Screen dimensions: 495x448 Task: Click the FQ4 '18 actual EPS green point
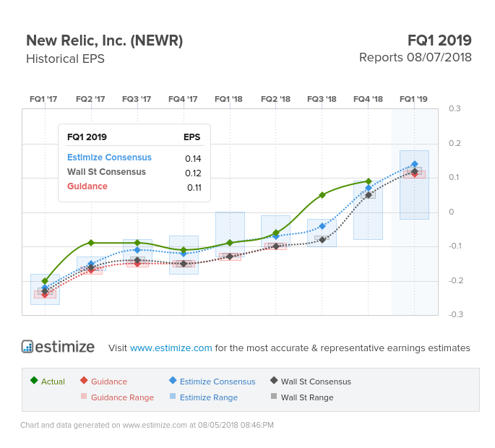click(368, 181)
